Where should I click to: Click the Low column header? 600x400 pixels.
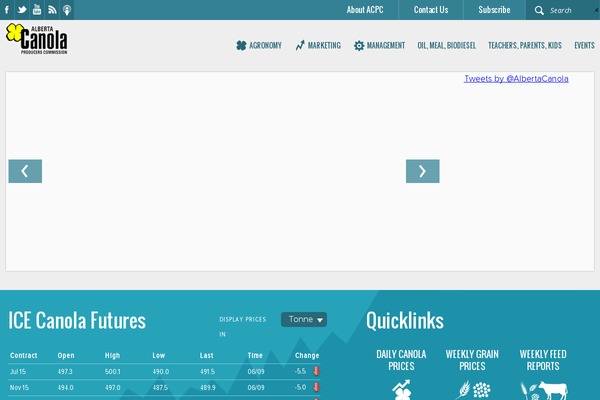(x=158, y=355)
